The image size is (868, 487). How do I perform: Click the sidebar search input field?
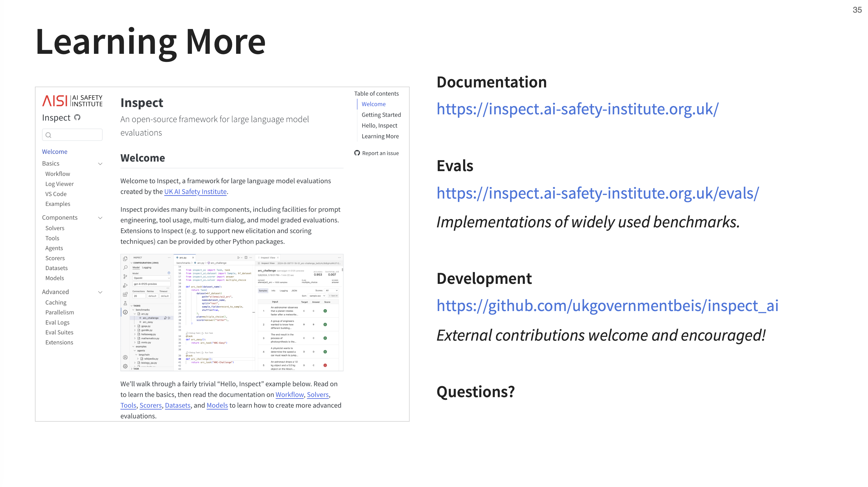point(72,135)
